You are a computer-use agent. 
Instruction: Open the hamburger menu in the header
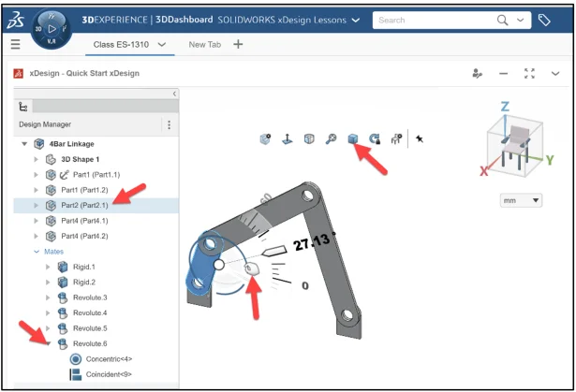coord(16,45)
